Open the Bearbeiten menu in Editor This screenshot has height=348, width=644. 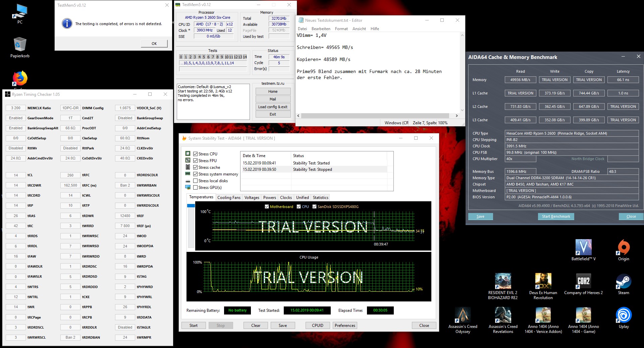tap(321, 29)
